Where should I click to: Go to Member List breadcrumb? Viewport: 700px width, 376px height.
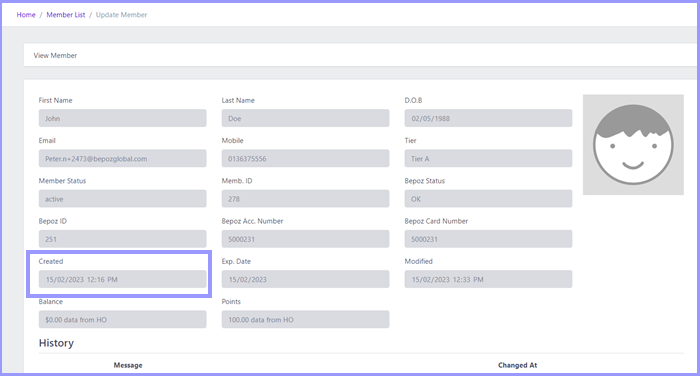tap(66, 15)
